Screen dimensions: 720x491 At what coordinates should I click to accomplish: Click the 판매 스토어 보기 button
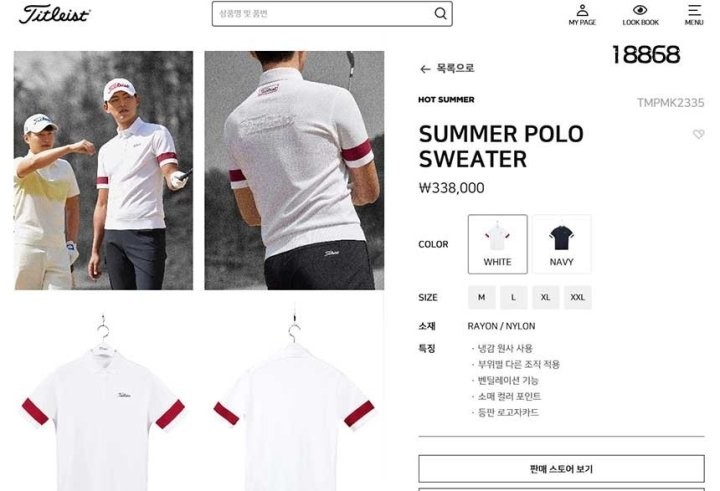pyautogui.click(x=561, y=469)
